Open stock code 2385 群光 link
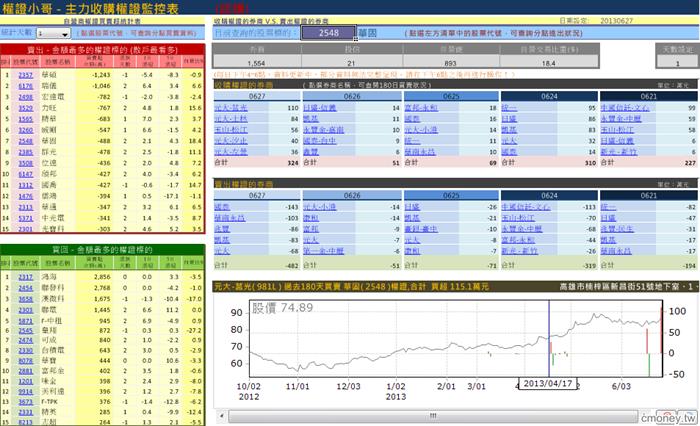 click(25, 152)
